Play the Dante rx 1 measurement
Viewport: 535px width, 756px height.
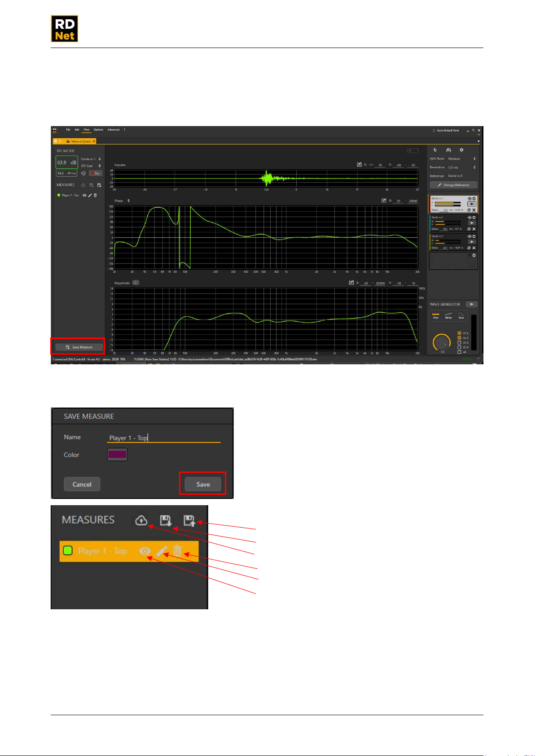click(x=471, y=204)
